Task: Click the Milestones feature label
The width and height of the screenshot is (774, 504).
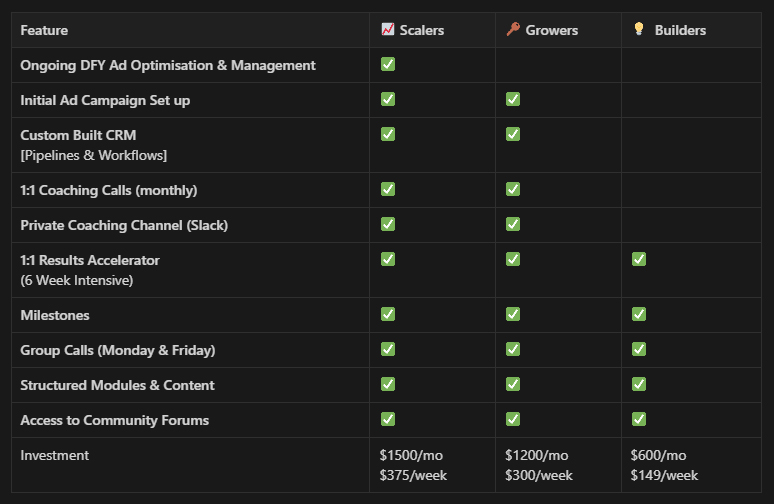Action: coord(55,315)
